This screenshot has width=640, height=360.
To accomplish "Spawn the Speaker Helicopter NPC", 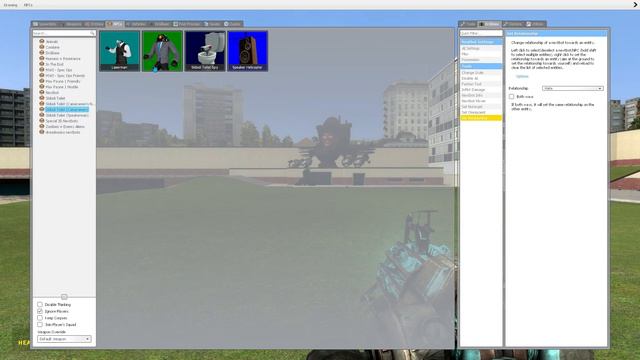I will pyautogui.click(x=247, y=51).
